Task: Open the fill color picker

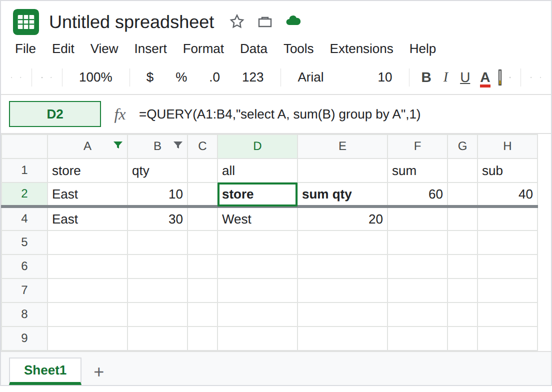Action: pyautogui.click(x=500, y=77)
